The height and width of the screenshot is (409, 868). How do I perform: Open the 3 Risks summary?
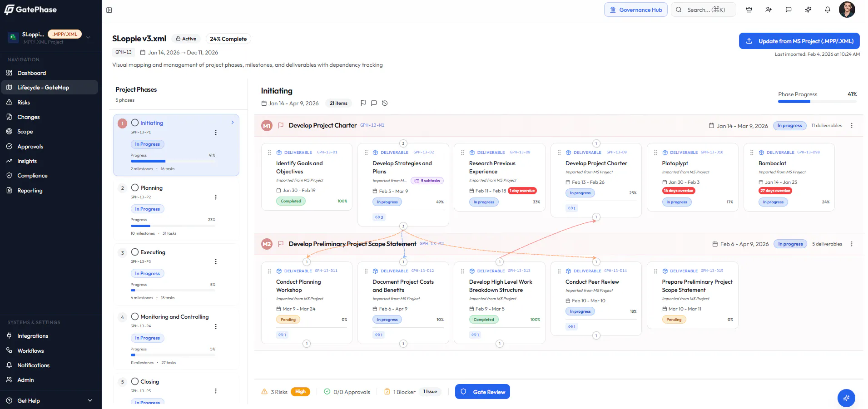[x=286, y=392]
